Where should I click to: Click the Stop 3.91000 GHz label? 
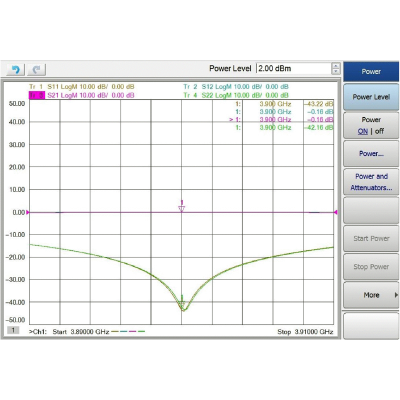(305, 332)
